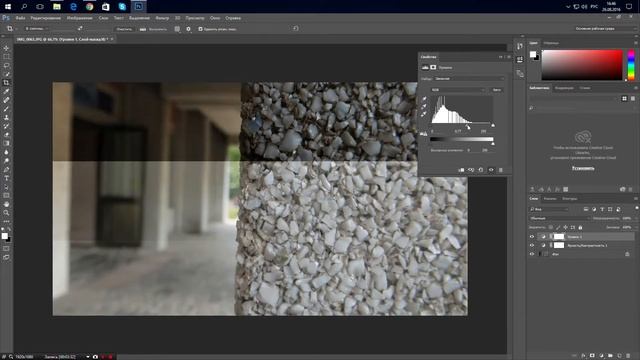Toggle lock layer position
The image size is (640, 360).
565,227
